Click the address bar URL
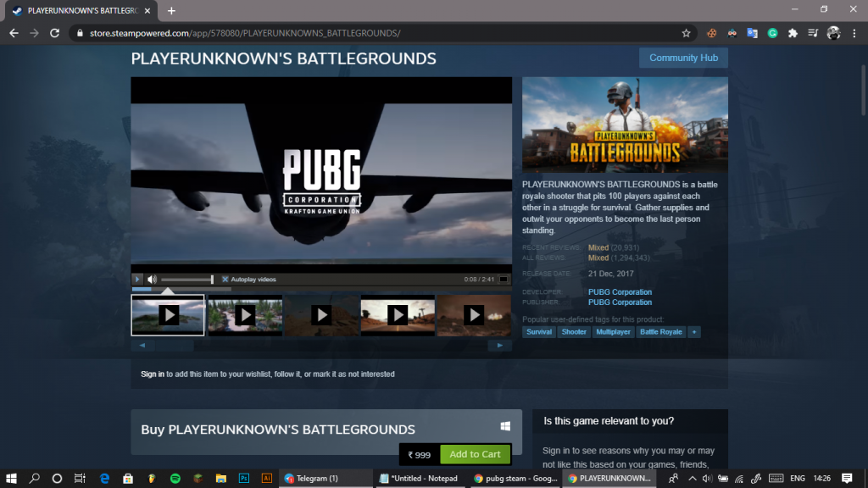 pos(245,33)
